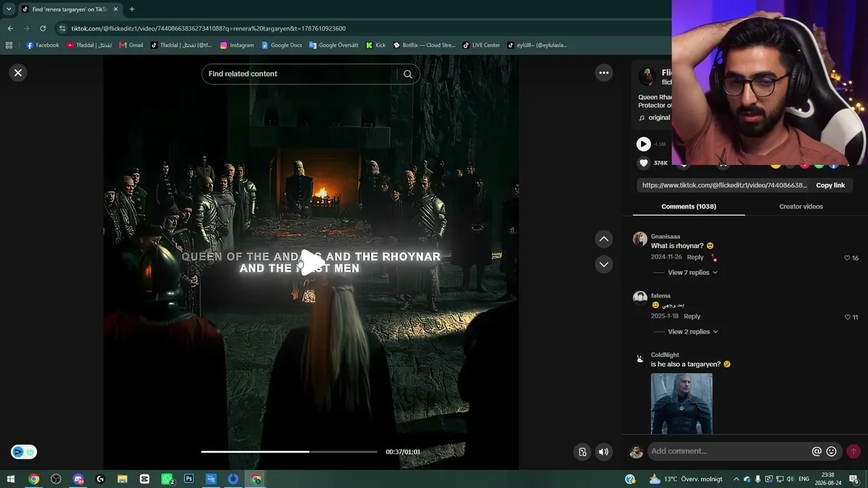The width and height of the screenshot is (868, 488).
Task: Open the Facebook bookmark
Action: [x=42, y=45]
